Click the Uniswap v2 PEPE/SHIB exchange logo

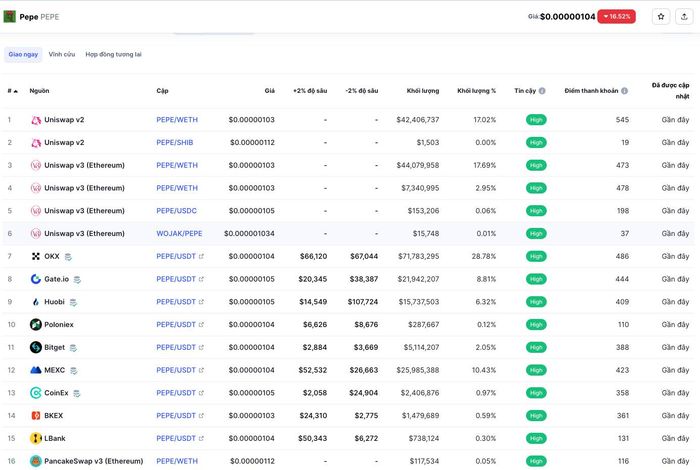point(36,142)
